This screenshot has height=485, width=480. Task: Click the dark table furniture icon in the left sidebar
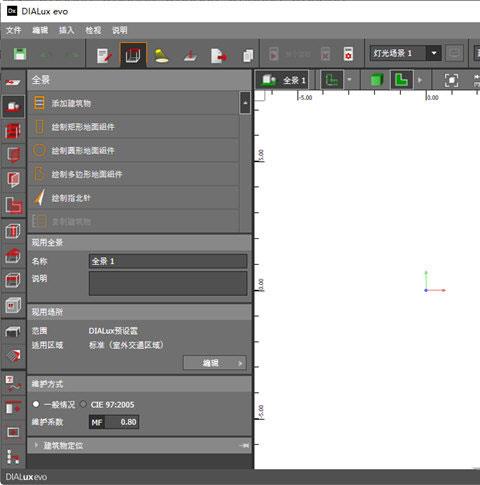click(x=13, y=331)
